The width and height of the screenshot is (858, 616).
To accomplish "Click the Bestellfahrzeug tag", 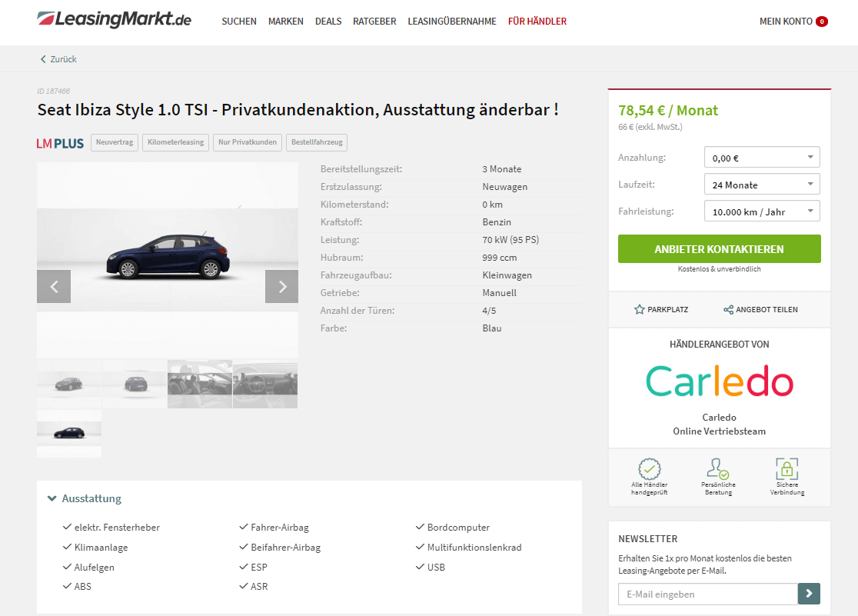I will (317, 142).
